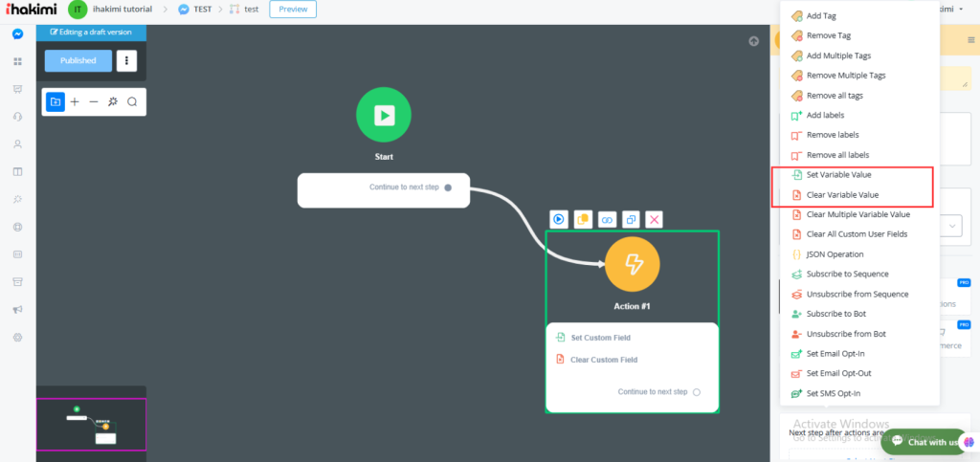Click the zoom in plus icon

coord(75,102)
